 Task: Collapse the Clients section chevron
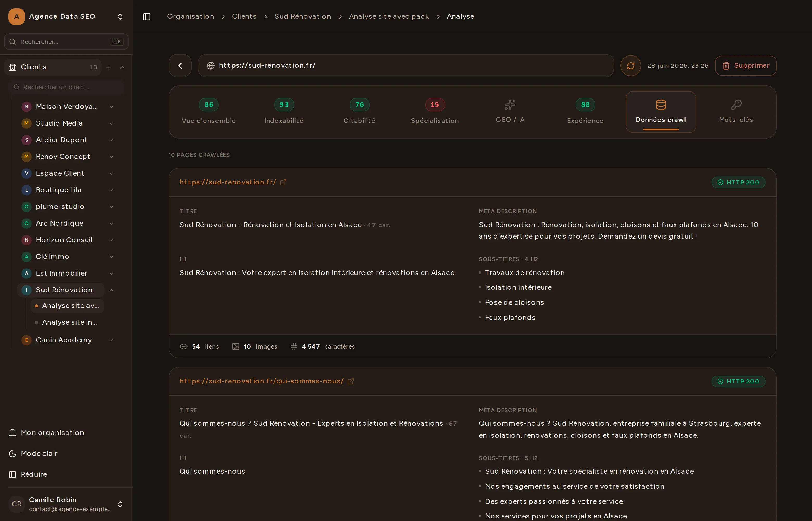122,67
